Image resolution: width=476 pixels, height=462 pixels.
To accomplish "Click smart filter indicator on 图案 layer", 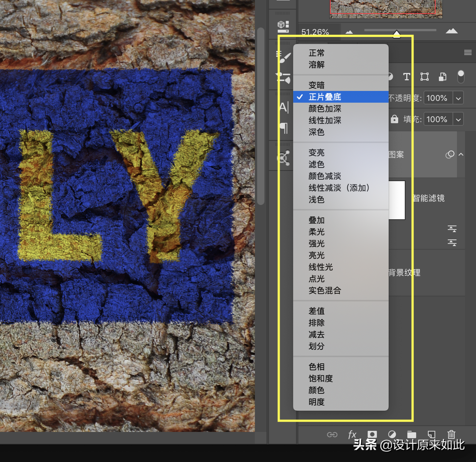I will (x=450, y=154).
